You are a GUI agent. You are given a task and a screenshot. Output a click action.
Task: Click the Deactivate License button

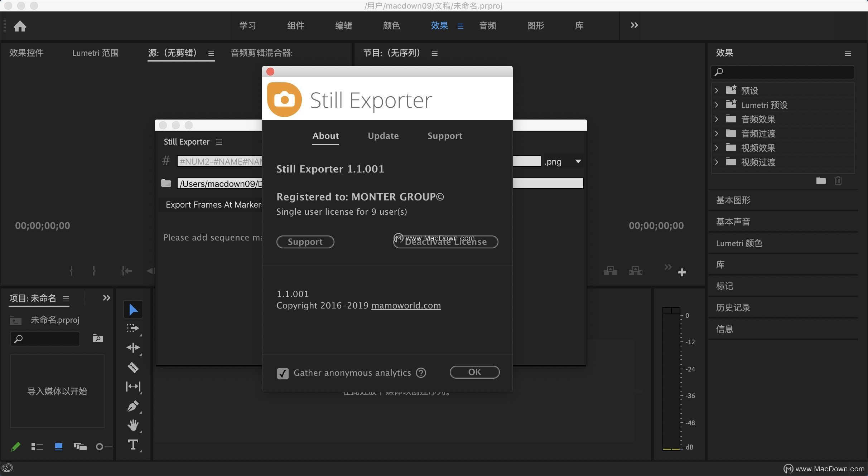coord(445,242)
